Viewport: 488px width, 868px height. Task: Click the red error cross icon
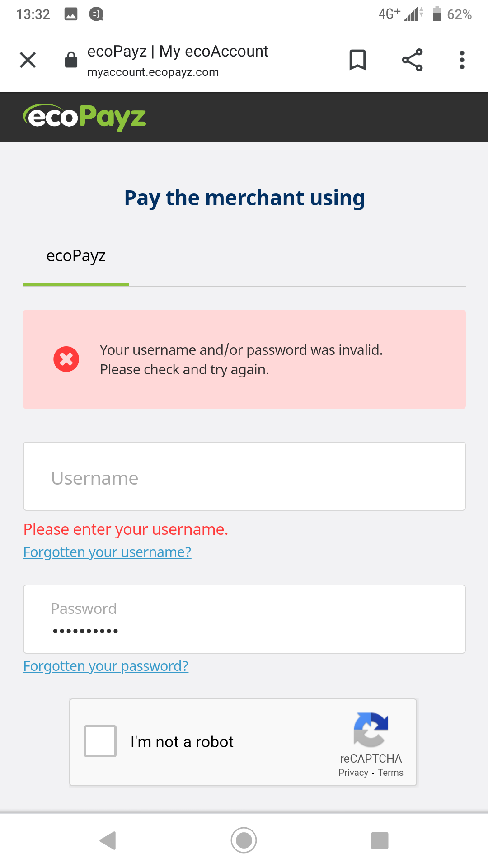66,359
